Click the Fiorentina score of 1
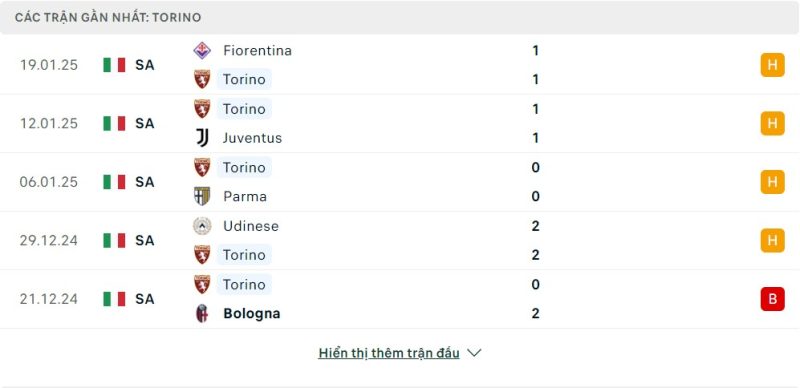The image size is (800, 388). [x=535, y=51]
